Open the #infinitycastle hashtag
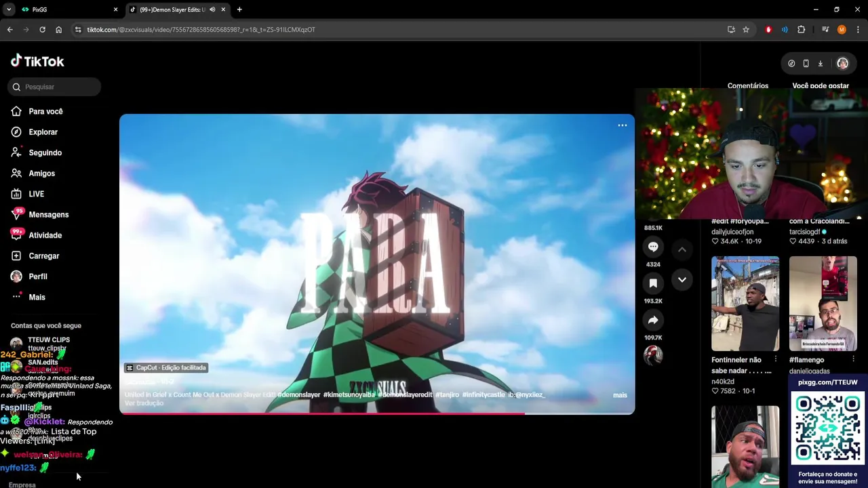This screenshot has width=868, height=488. pos(484,395)
